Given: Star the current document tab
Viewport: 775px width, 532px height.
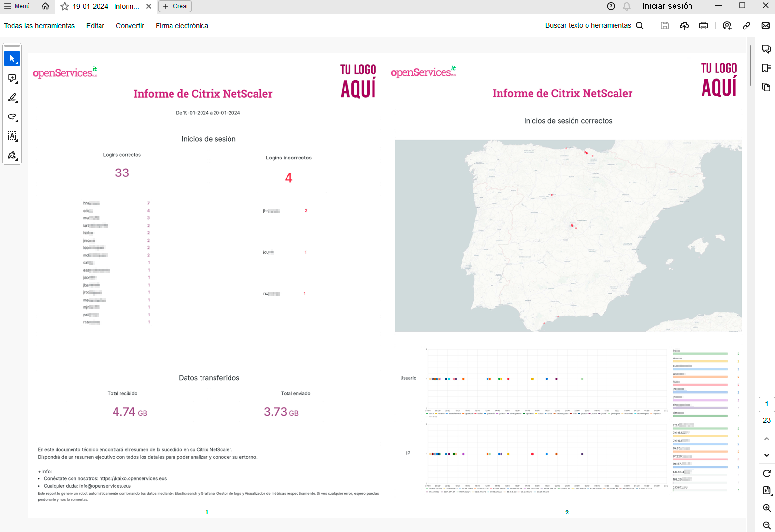Looking at the screenshot, I should (65, 6).
